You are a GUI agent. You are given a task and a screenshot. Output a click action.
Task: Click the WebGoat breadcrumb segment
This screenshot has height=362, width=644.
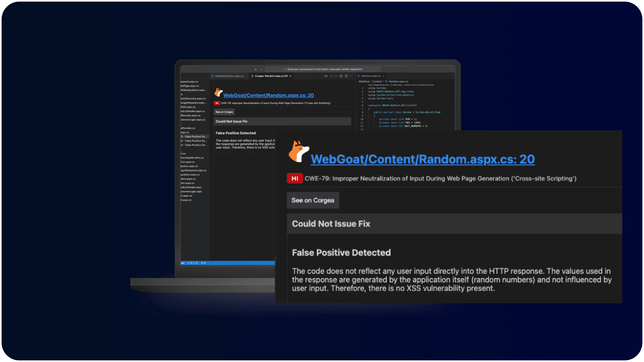364,81
